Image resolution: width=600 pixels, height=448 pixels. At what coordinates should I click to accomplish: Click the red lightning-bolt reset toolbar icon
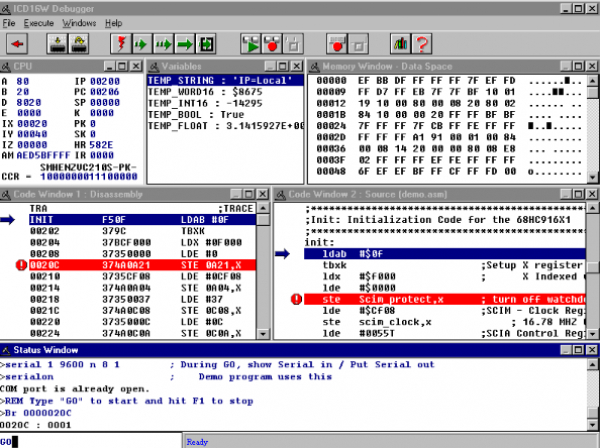pos(121,44)
